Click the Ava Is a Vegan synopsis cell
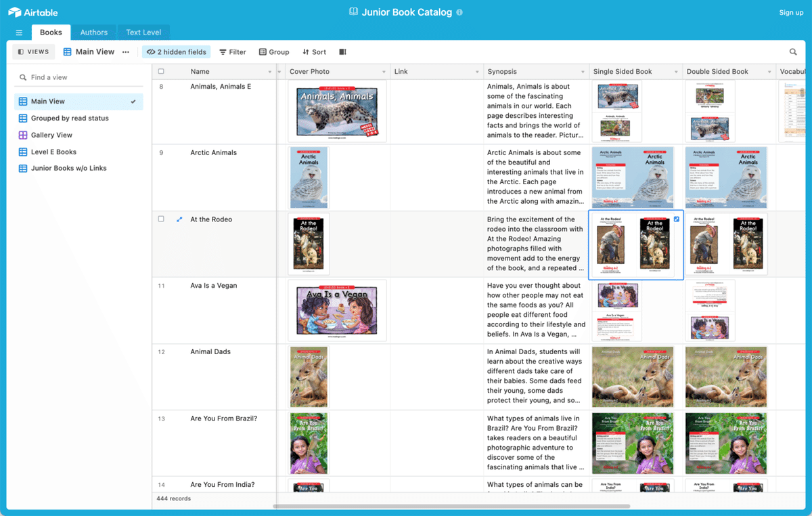This screenshot has width=812, height=516. point(536,310)
